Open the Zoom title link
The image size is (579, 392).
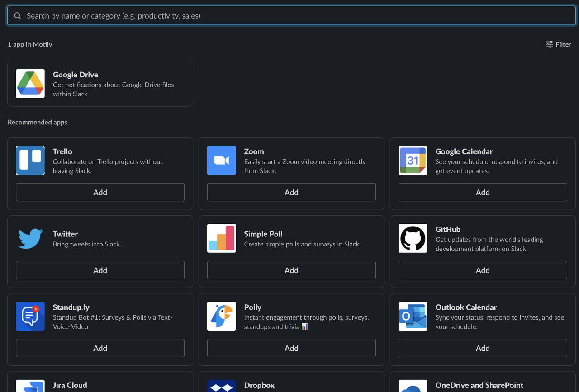click(254, 151)
